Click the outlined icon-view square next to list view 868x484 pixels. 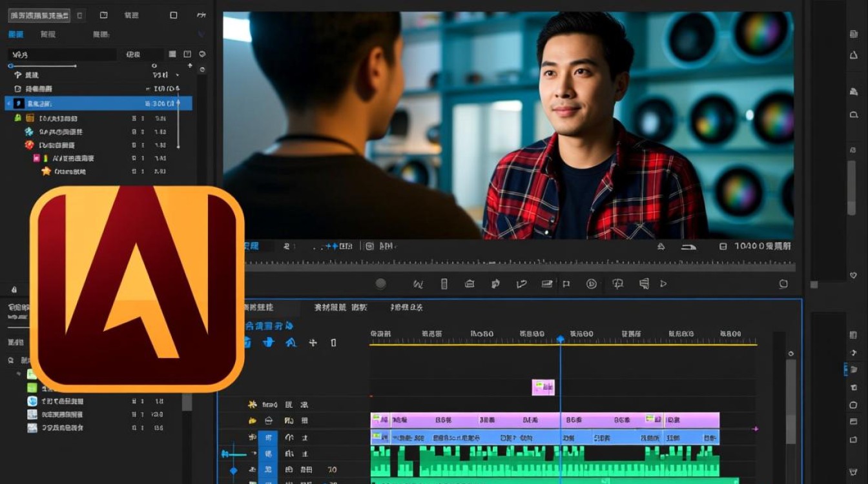pos(187,54)
